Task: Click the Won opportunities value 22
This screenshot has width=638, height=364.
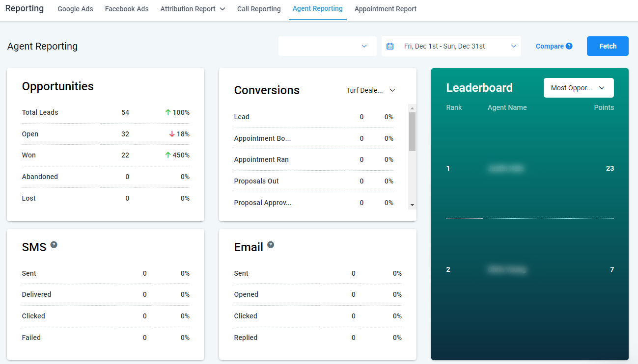Action: tap(125, 155)
